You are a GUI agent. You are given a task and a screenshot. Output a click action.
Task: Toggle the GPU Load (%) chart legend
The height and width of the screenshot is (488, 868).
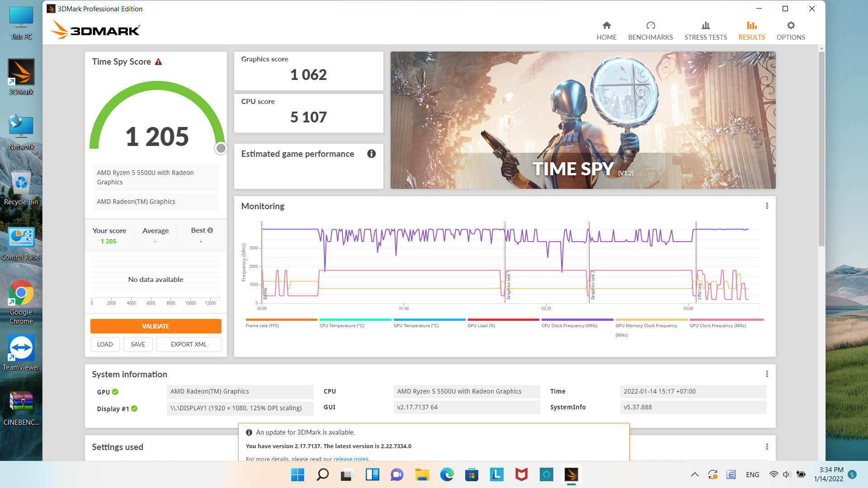tap(504, 324)
